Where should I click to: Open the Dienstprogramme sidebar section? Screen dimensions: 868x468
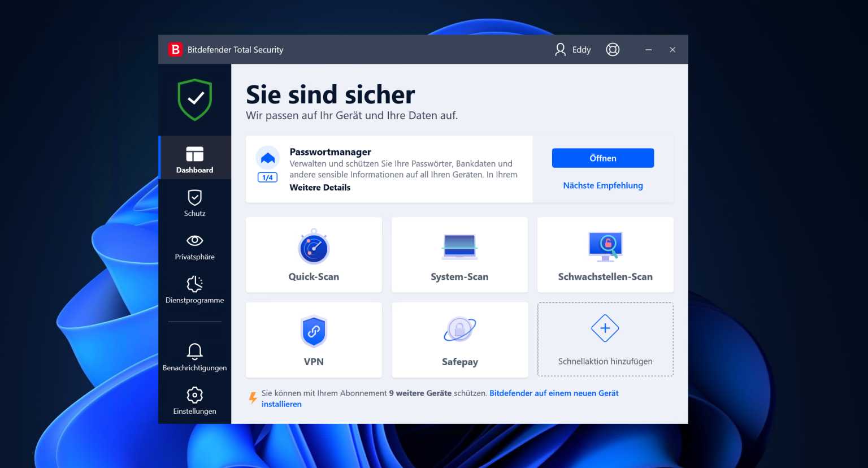[x=194, y=289]
